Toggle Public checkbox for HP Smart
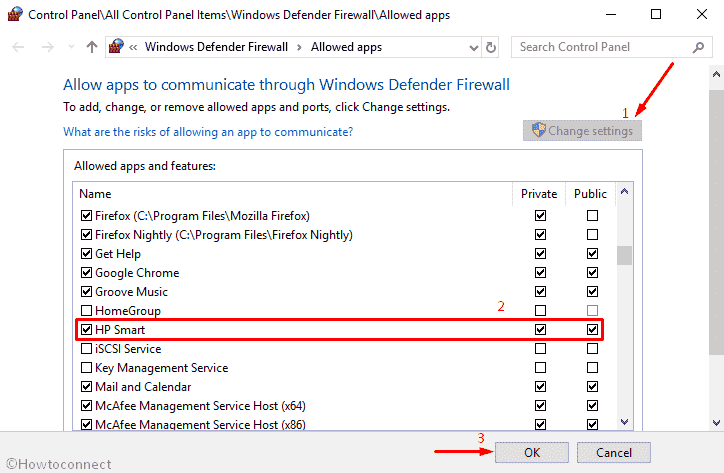The height and width of the screenshot is (473, 724). [592, 329]
